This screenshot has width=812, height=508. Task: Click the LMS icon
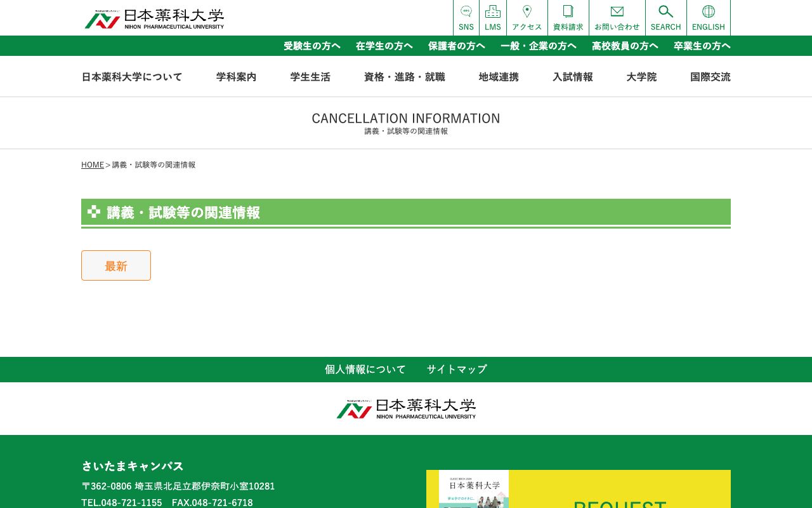coord(492,17)
